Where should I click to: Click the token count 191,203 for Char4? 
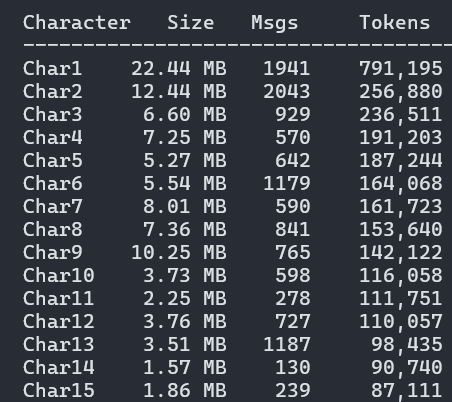[401, 137]
